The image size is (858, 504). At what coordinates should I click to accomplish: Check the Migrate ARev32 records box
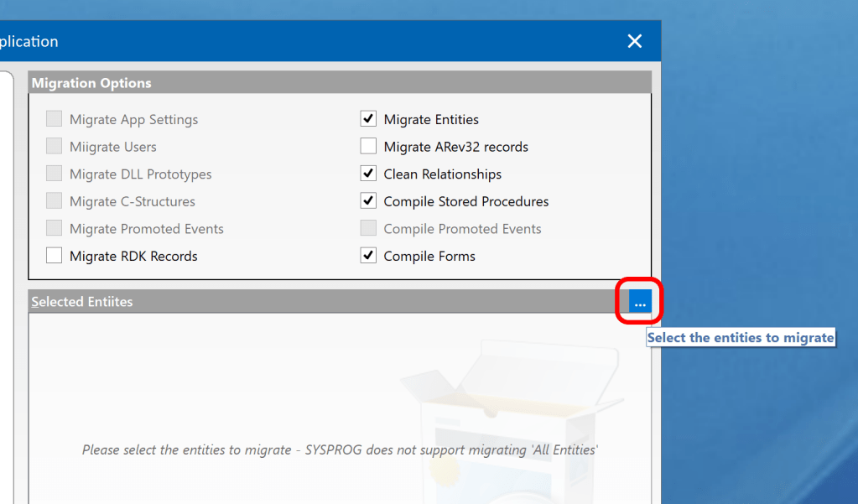coord(367,145)
